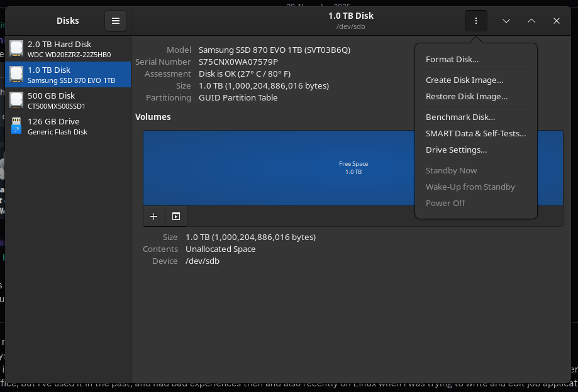
Task: Select the 500 GB Disk in the sidebar
Action: pyautogui.click(x=68, y=99)
